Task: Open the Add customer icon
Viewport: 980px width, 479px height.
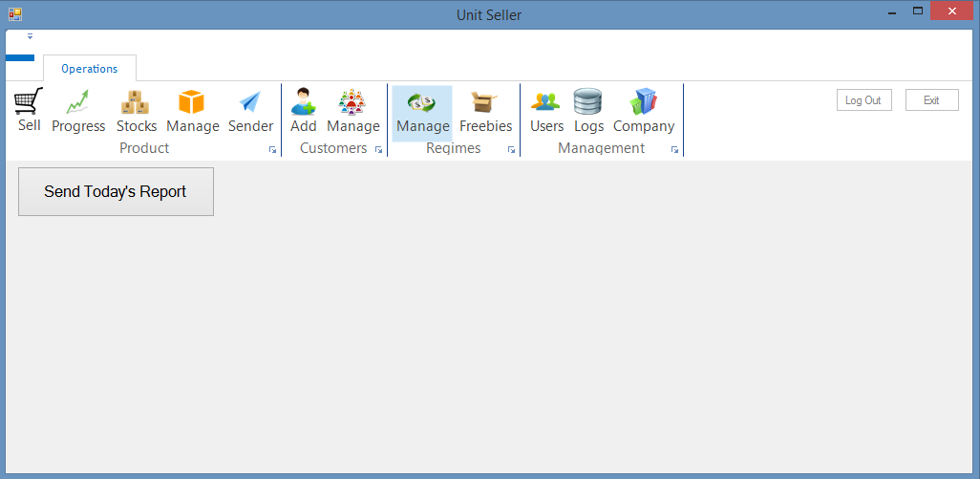Action: point(303,111)
